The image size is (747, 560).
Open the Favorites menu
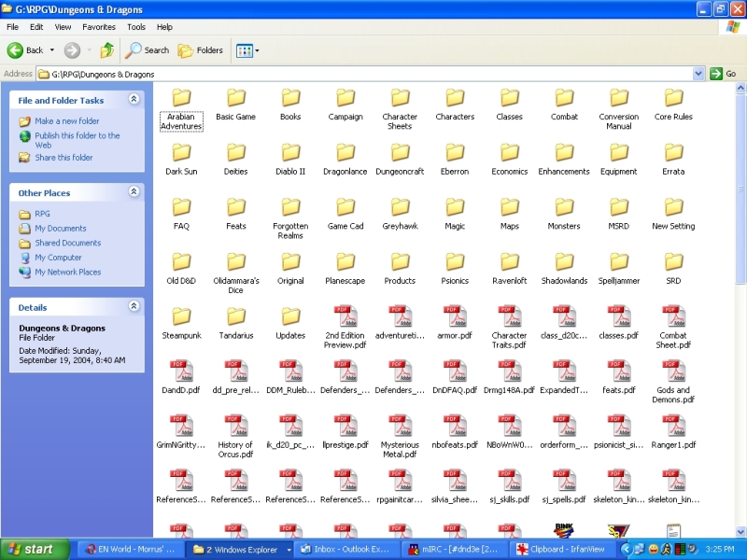point(99,27)
